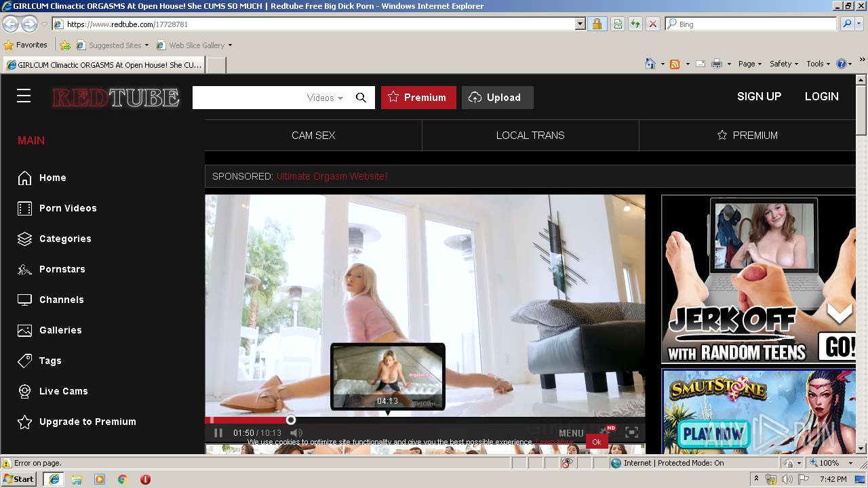Click the Error on page status text
This screenshot has width=868, height=488.
(37, 463)
